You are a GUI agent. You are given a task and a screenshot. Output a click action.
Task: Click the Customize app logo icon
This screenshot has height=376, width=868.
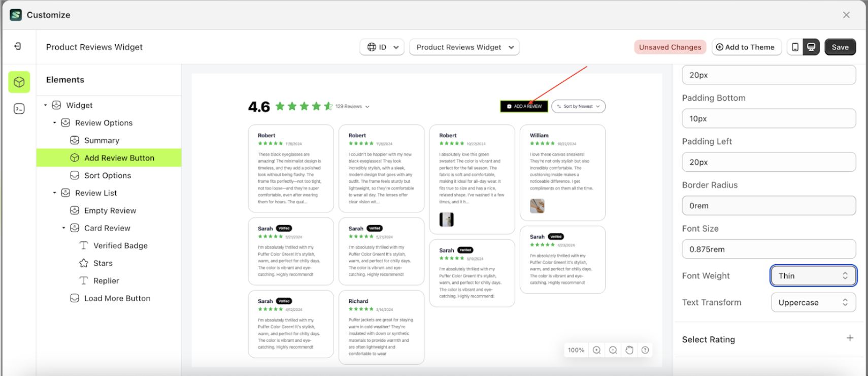point(16,15)
